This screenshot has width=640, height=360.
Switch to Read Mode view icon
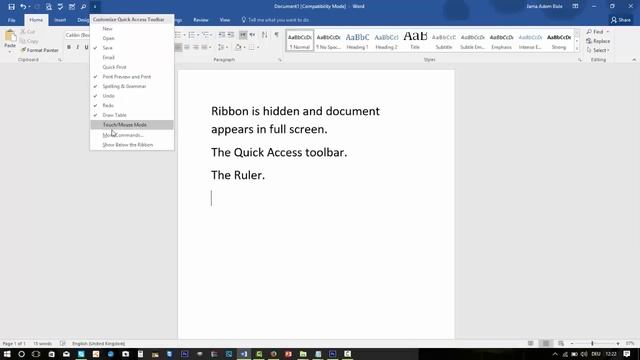point(531,344)
